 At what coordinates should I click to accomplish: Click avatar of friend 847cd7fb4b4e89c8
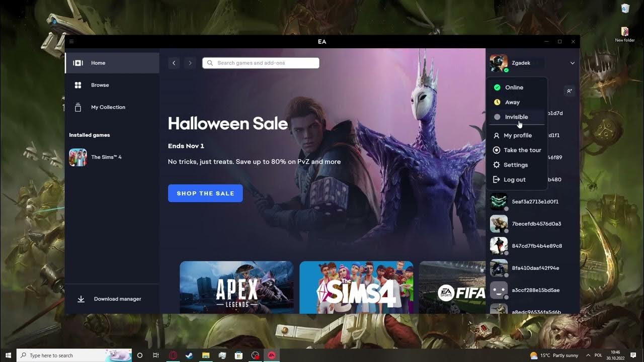[x=499, y=246]
